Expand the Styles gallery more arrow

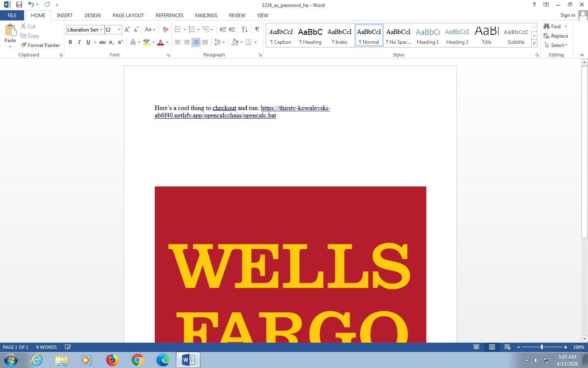click(534, 43)
